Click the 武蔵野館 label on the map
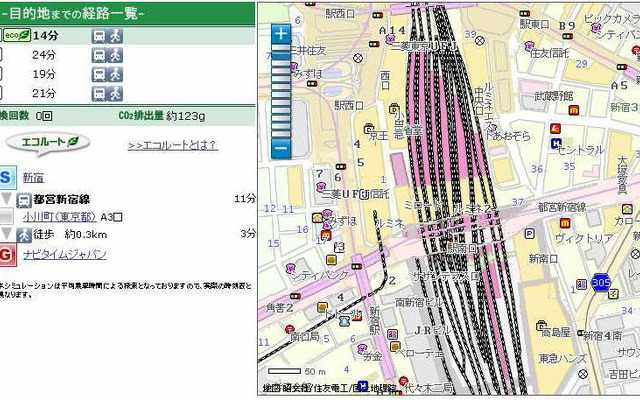This screenshot has height=400, width=640. tap(554, 96)
